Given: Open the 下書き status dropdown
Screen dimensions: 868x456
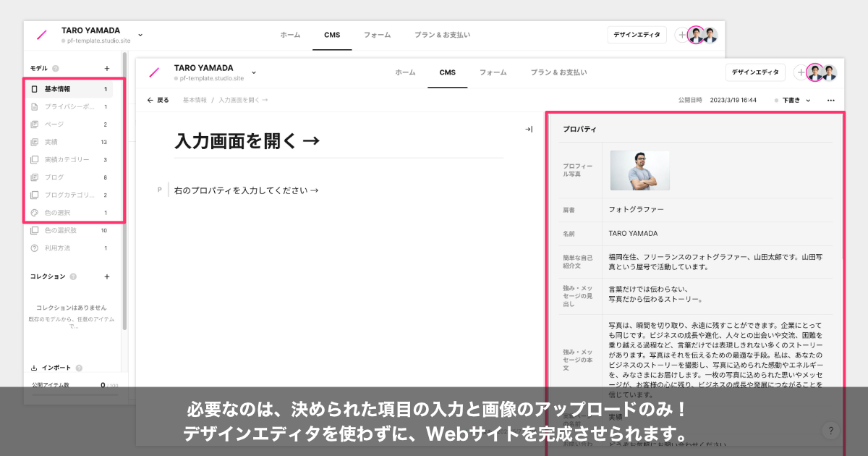Looking at the screenshot, I should [x=792, y=101].
